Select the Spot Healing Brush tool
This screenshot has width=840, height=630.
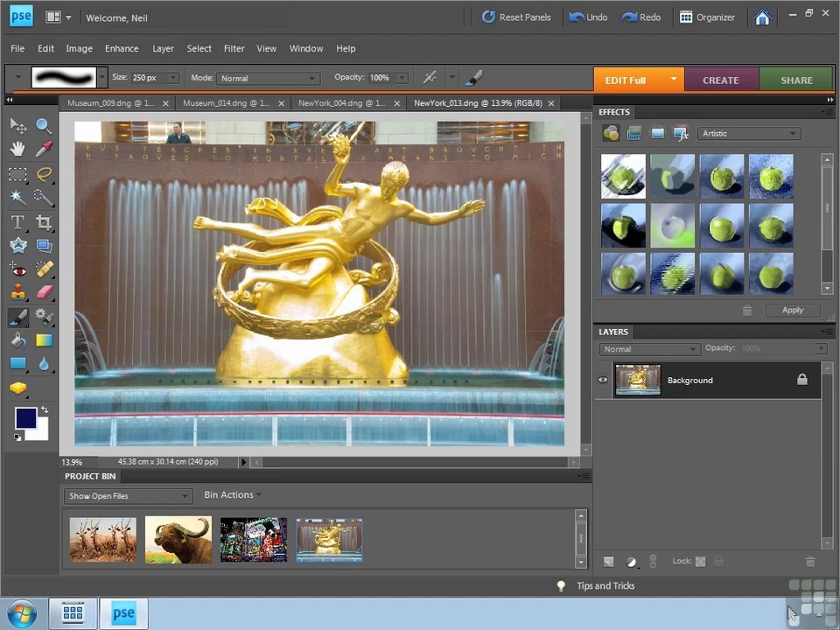44,269
